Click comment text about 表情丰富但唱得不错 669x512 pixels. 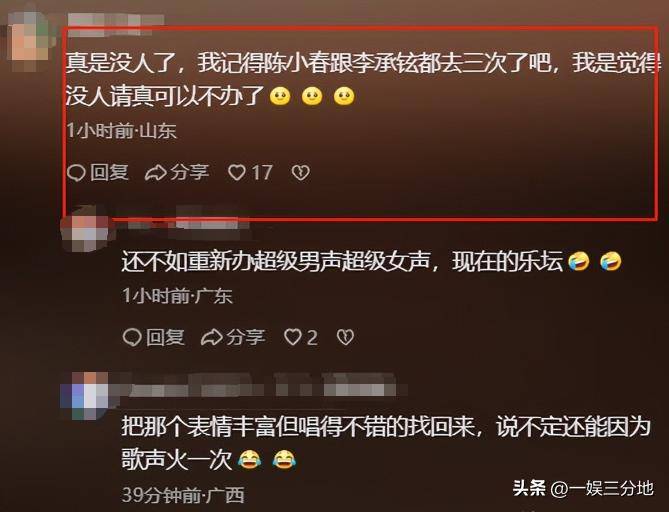[x=386, y=443]
